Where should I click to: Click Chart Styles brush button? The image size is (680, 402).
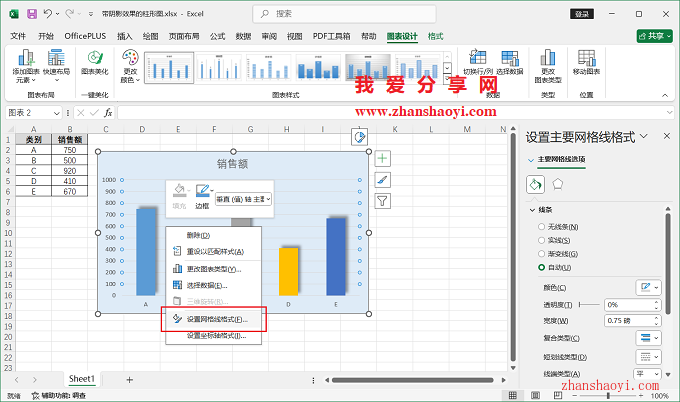382,180
